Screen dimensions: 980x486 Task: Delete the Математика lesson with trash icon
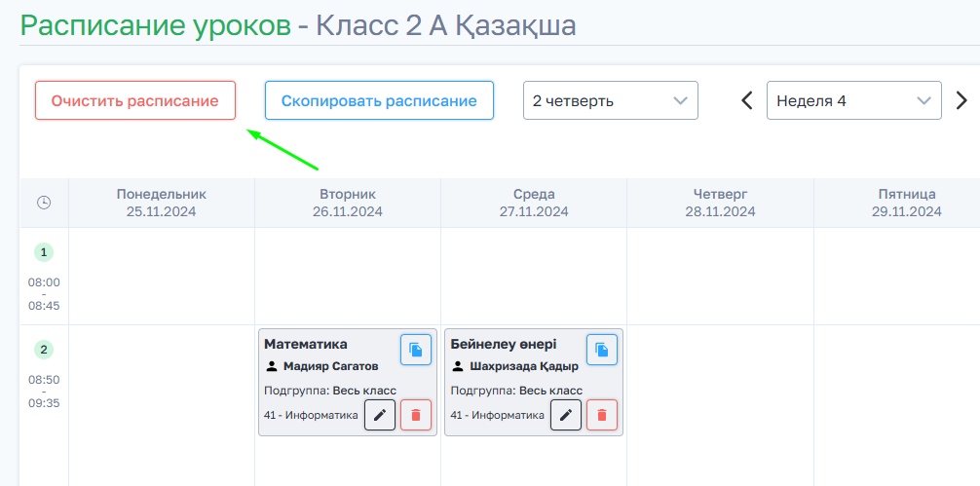pyautogui.click(x=416, y=415)
